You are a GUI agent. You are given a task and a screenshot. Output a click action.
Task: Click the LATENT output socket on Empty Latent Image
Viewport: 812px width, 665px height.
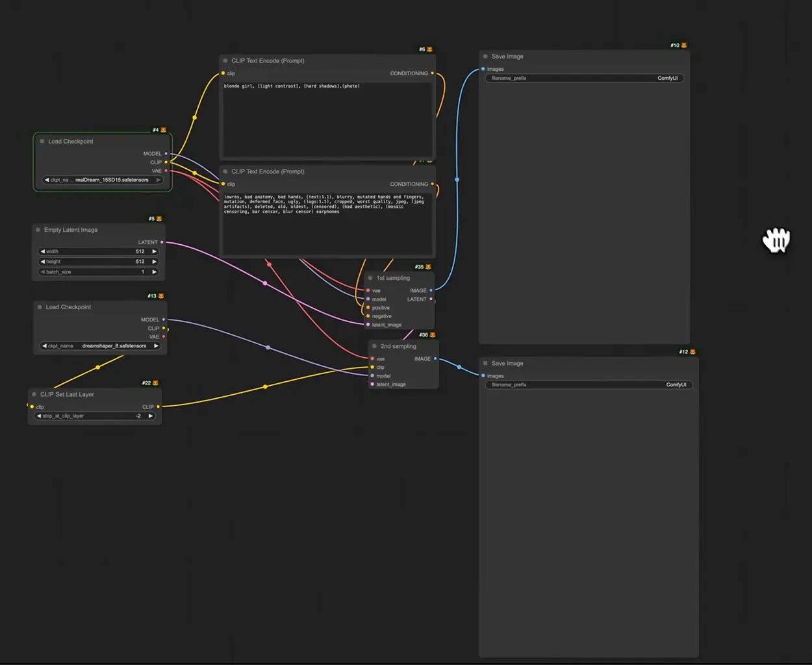[160, 242]
